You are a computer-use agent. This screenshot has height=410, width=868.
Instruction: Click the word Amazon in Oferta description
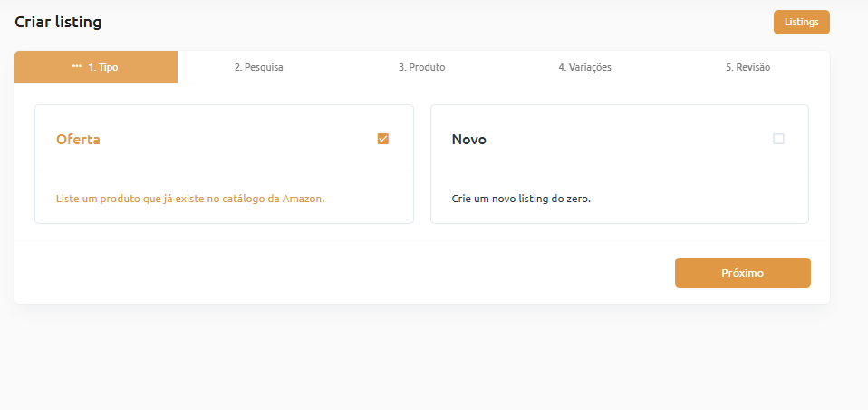(x=304, y=198)
